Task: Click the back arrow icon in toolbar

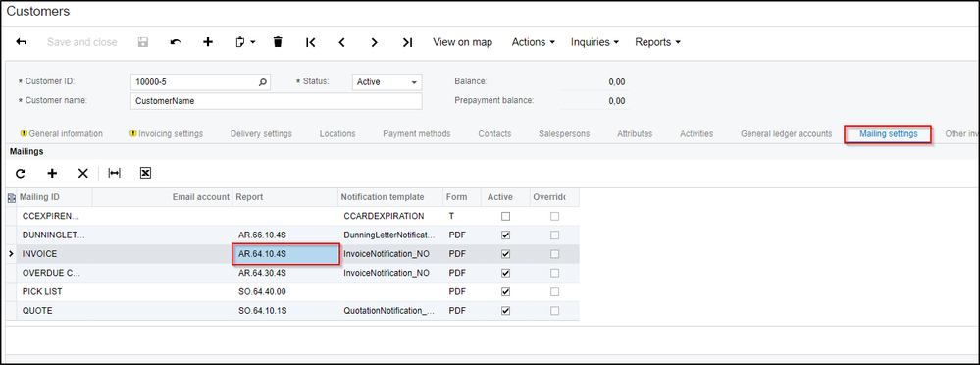Action: pyautogui.click(x=22, y=42)
